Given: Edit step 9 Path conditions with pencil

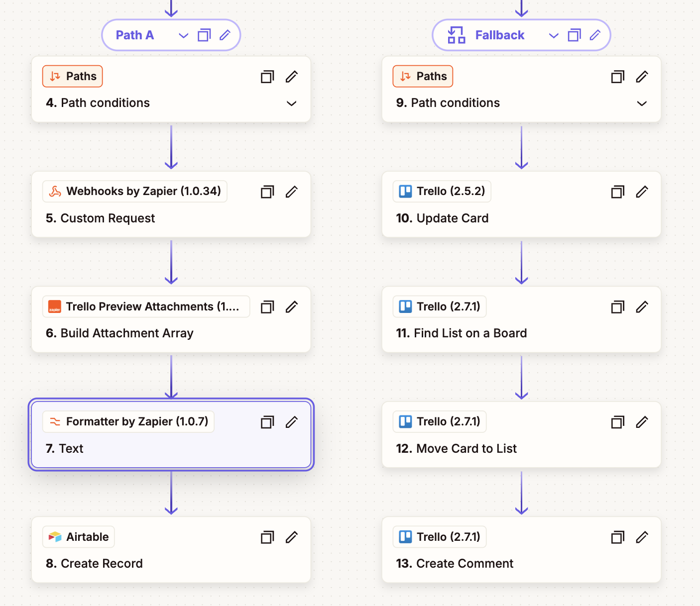Looking at the screenshot, I should tap(642, 77).
